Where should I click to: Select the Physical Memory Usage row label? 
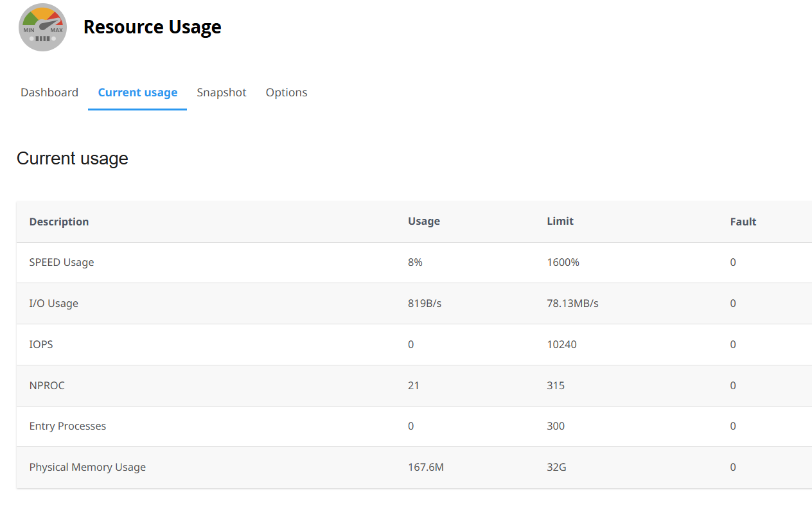(x=87, y=467)
